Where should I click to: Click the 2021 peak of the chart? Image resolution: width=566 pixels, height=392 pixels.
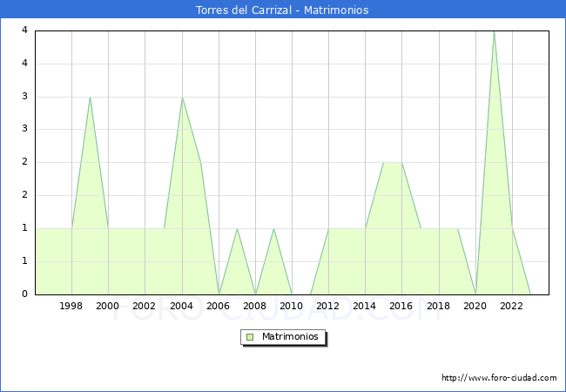(x=494, y=31)
